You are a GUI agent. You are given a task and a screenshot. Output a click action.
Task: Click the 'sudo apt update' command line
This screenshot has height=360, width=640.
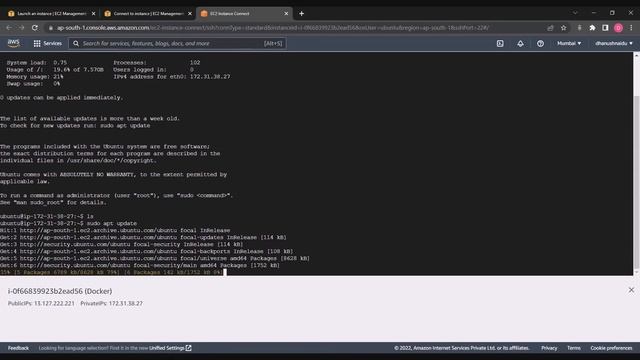(x=69, y=223)
